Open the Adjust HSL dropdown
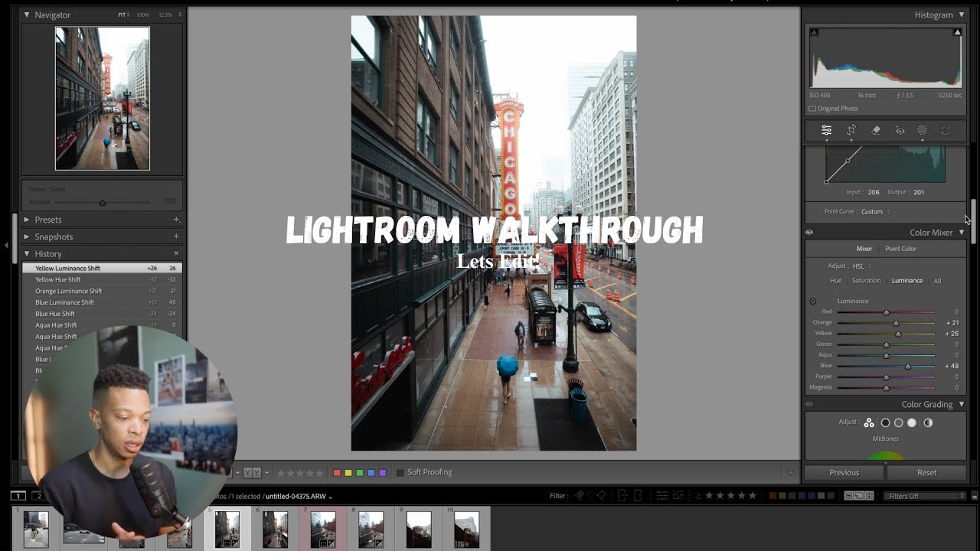 click(862, 266)
